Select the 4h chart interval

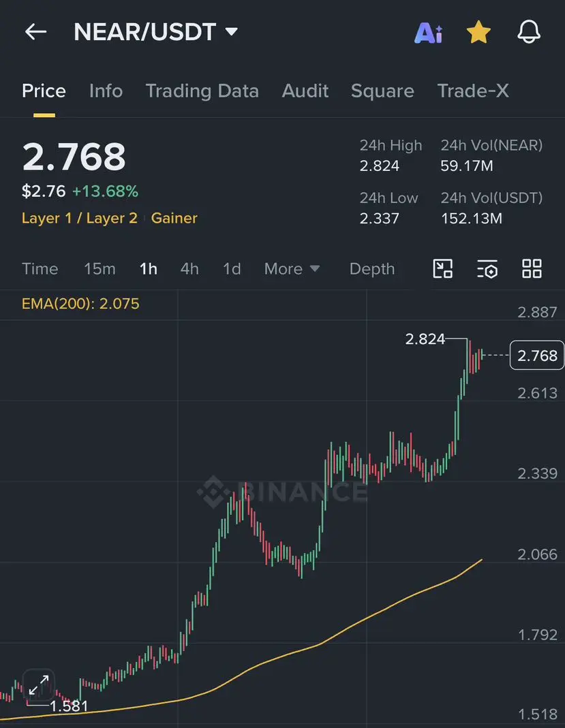pos(189,269)
